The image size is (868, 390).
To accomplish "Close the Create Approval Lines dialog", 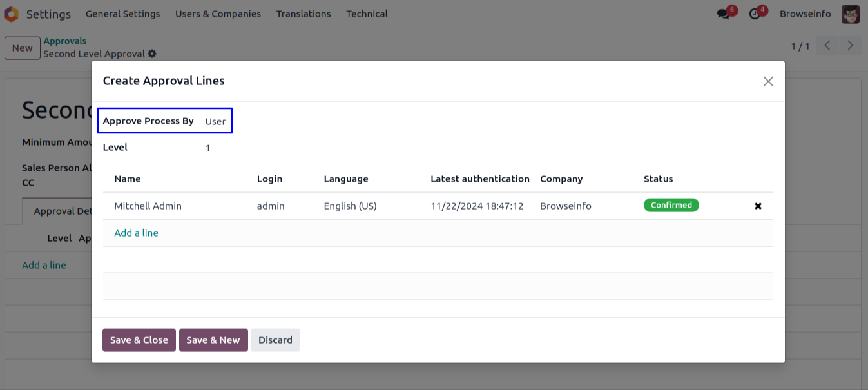I will (x=768, y=81).
